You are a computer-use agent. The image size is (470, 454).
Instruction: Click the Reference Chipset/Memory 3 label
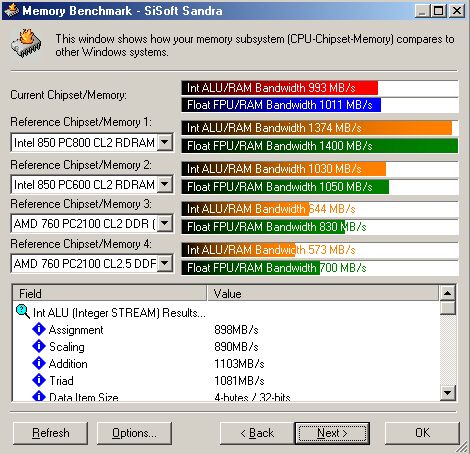pos(81,204)
